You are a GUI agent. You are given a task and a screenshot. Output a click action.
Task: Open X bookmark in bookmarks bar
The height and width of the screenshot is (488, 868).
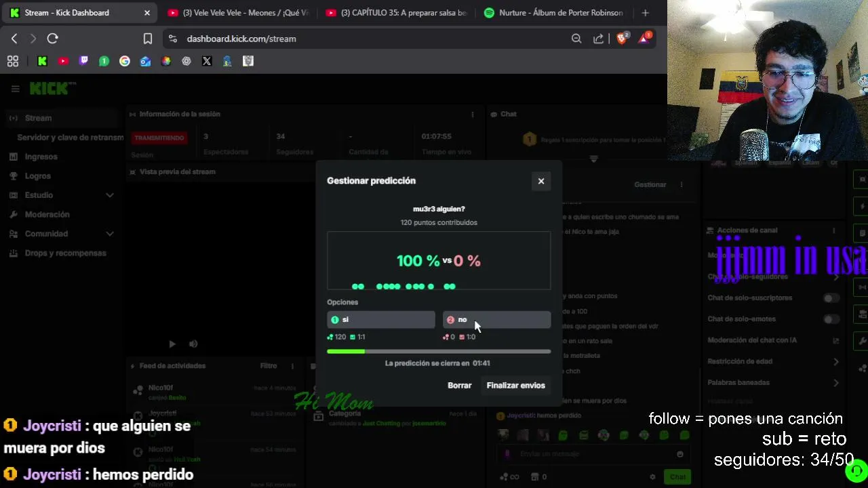point(207,61)
